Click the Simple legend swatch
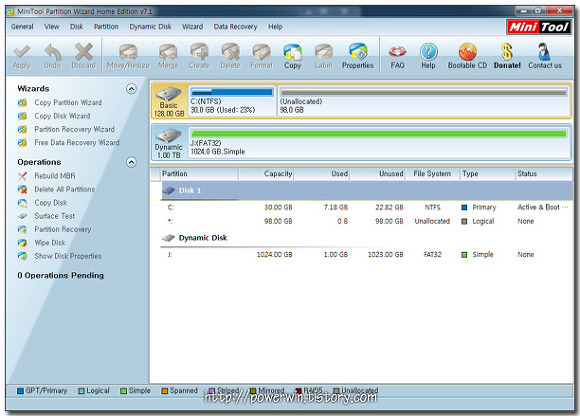The height and width of the screenshot is (416, 580). [124, 391]
